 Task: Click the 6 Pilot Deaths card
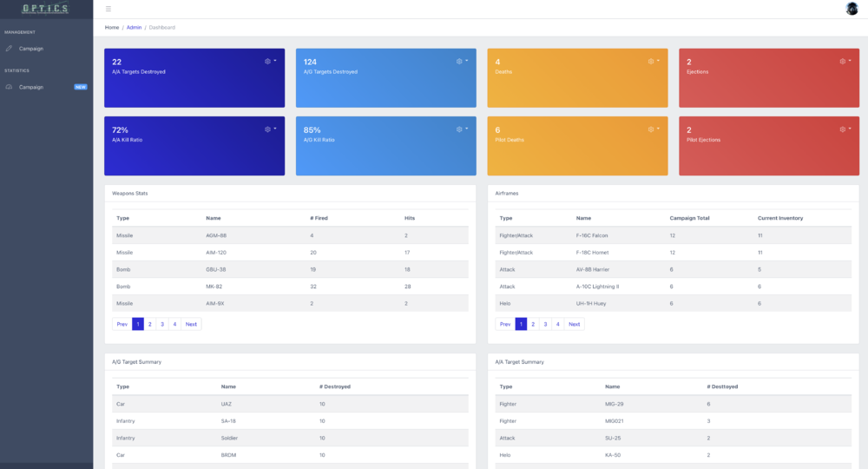pos(577,146)
